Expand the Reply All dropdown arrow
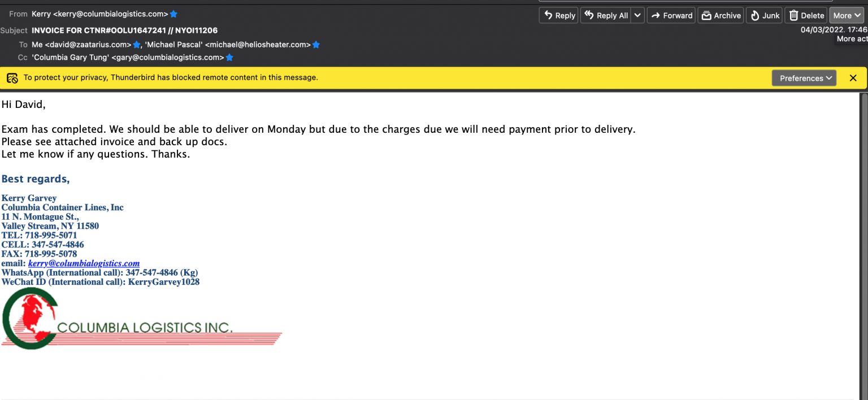868x400 pixels. pos(637,16)
